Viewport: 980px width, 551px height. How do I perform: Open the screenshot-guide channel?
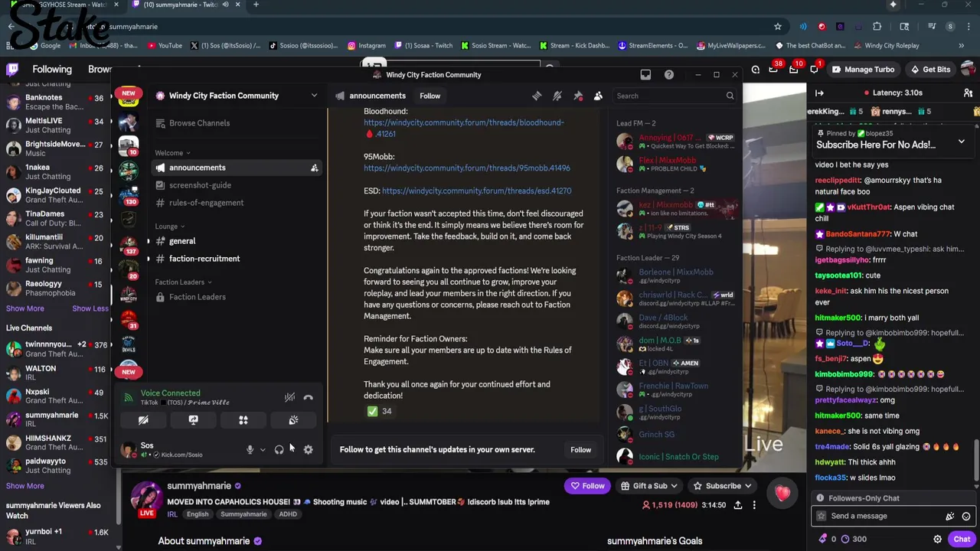[237, 185]
